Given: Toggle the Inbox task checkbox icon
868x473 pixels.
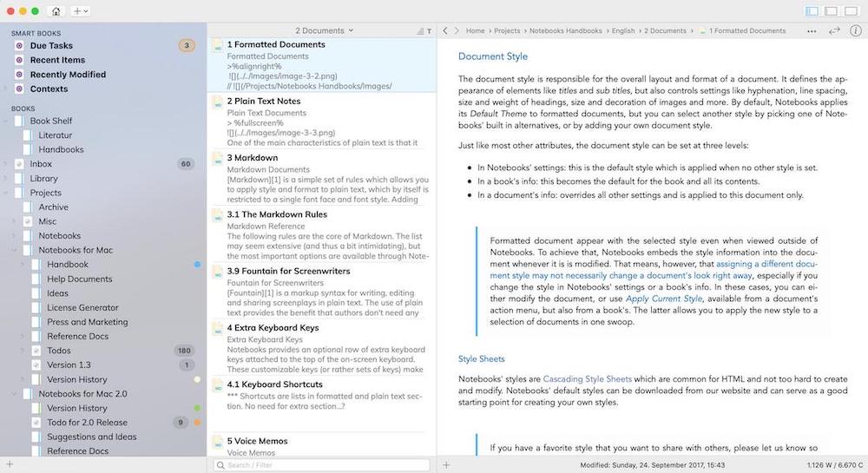Looking at the screenshot, I should pyautogui.click(x=19, y=164).
